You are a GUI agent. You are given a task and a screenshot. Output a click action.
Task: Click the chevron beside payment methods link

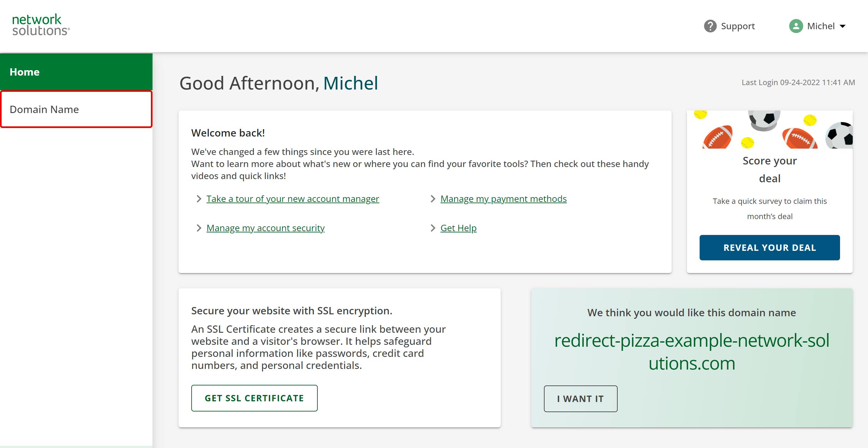(x=433, y=199)
